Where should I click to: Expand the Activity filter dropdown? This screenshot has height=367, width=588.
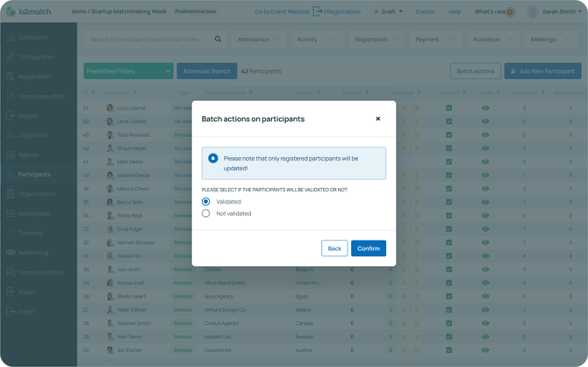pyautogui.click(x=317, y=40)
